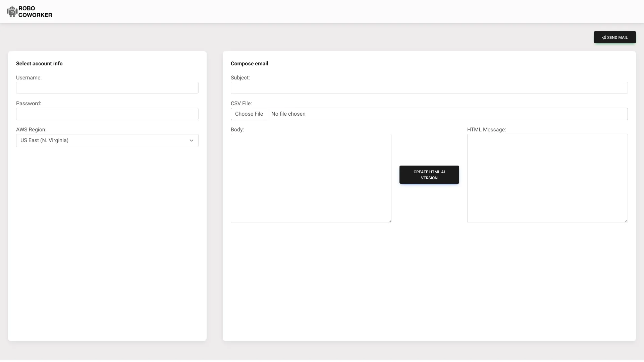Click the robot logo icon

coord(12,12)
